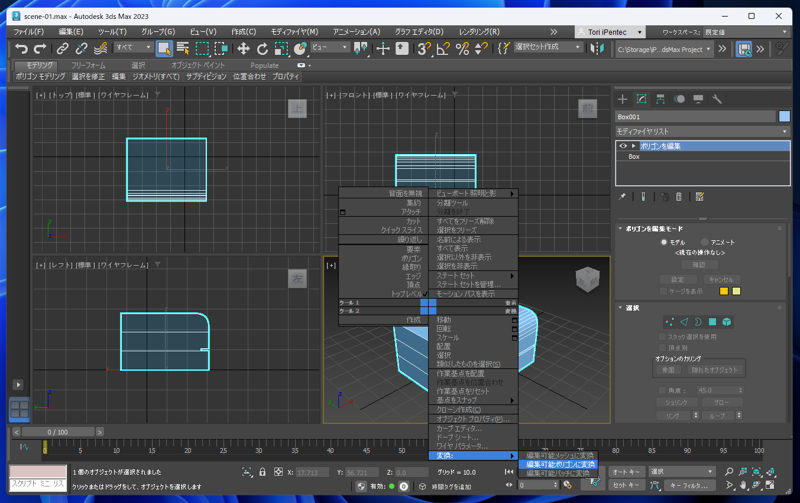Click the Select and Place icon

coord(300,49)
